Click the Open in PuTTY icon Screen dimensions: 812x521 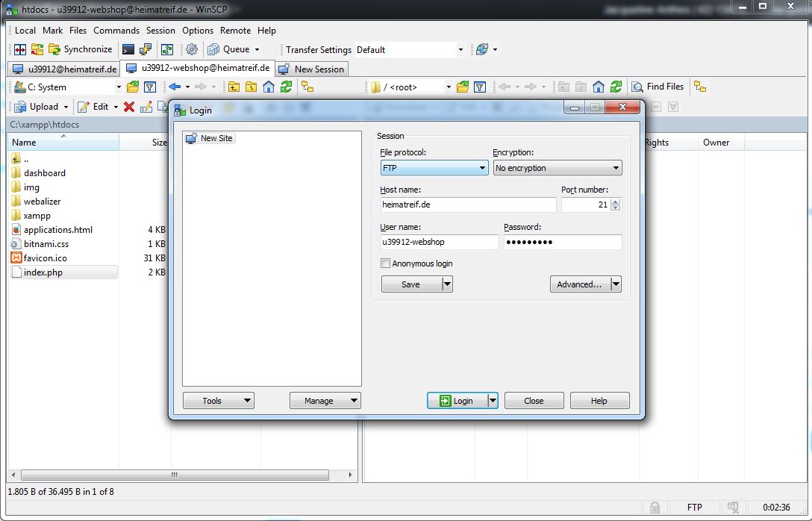[146, 49]
